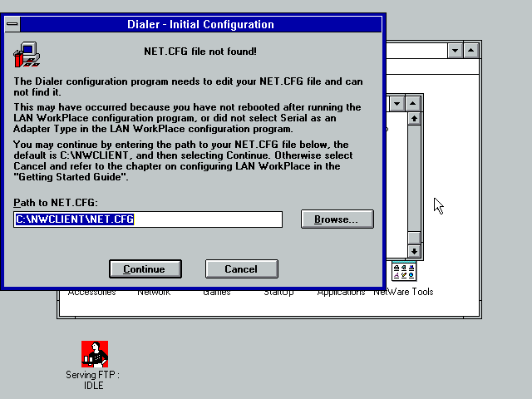This screenshot has height=399, width=532.
Task: Open the NetWare Tools group icon
Action: click(404, 271)
